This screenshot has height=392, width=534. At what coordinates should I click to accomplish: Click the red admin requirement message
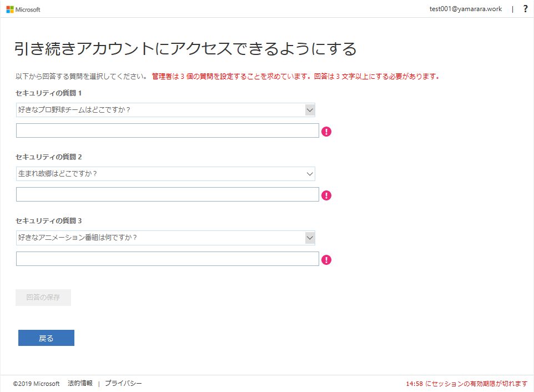tap(296, 76)
